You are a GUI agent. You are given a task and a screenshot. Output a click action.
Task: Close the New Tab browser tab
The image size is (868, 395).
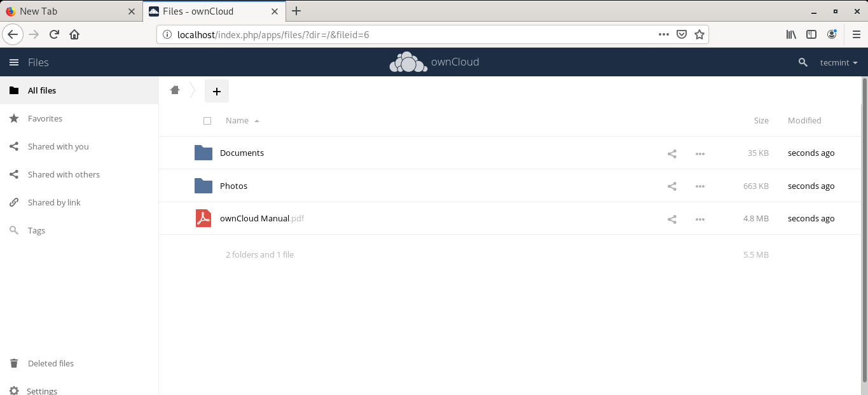click(x=132, y=11)
